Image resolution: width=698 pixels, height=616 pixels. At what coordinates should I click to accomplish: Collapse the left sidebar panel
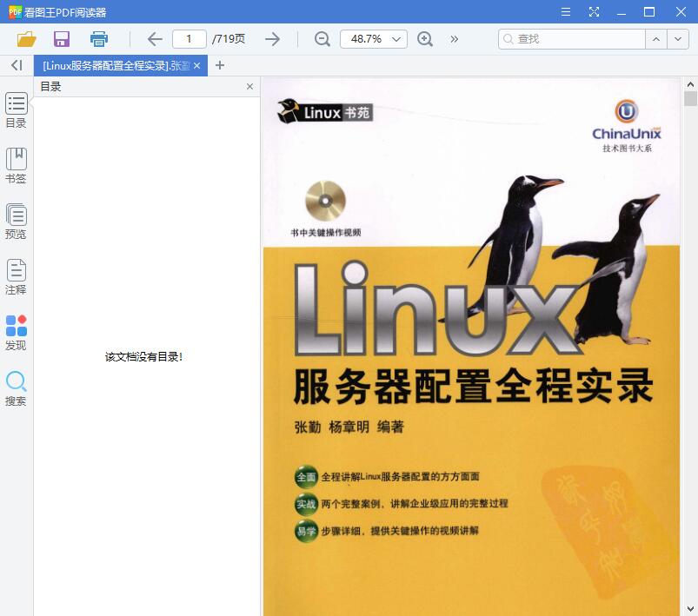17,65
